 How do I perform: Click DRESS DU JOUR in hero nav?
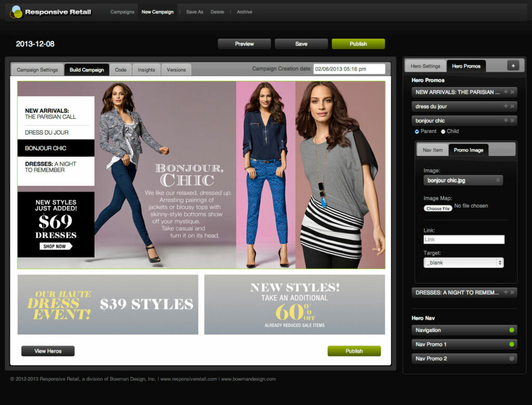click(x=47, y=132)
